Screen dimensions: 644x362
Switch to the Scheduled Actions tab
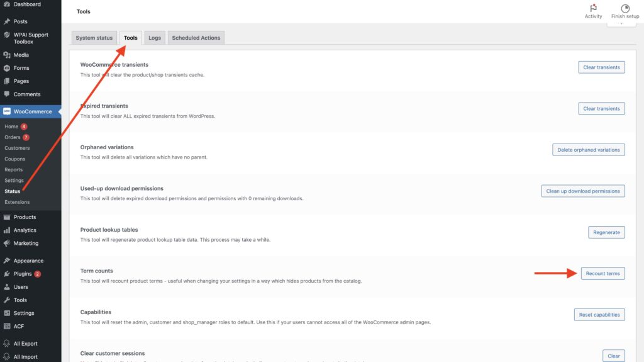196,38
